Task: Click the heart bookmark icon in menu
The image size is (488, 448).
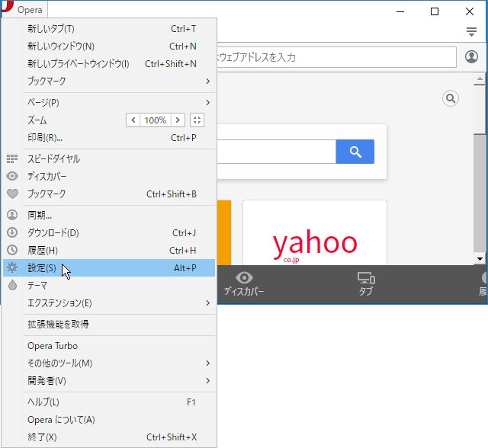Action: pos(12,194)
